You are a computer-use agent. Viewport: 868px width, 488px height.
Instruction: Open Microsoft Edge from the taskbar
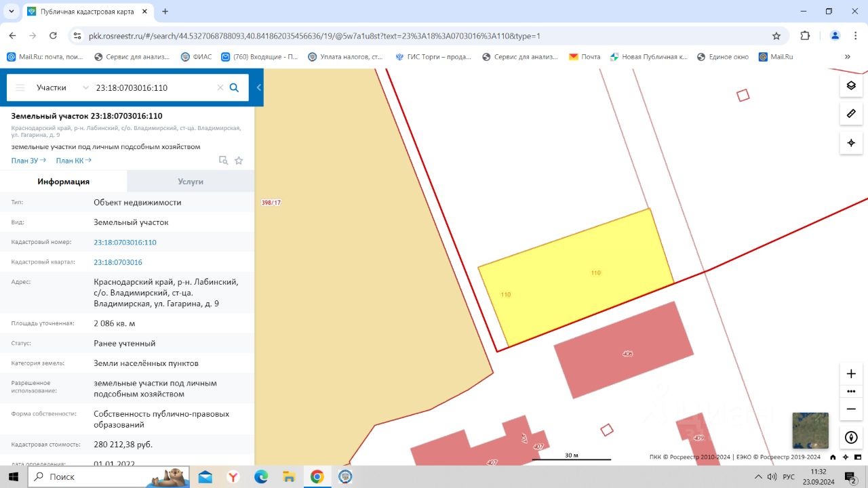[261, 476]
